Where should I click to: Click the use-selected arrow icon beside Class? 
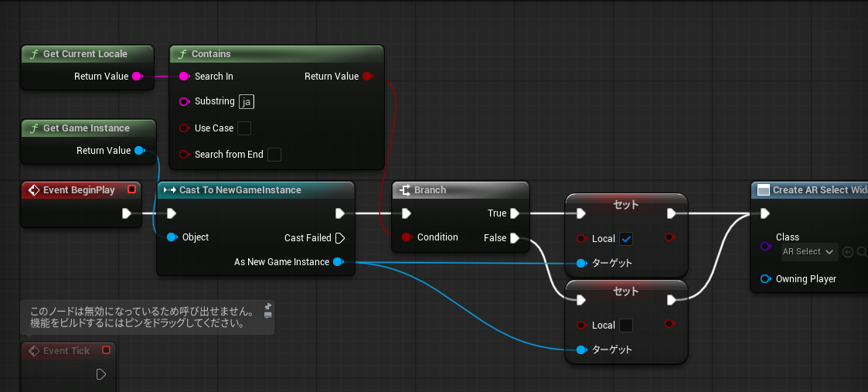point(847,252)
